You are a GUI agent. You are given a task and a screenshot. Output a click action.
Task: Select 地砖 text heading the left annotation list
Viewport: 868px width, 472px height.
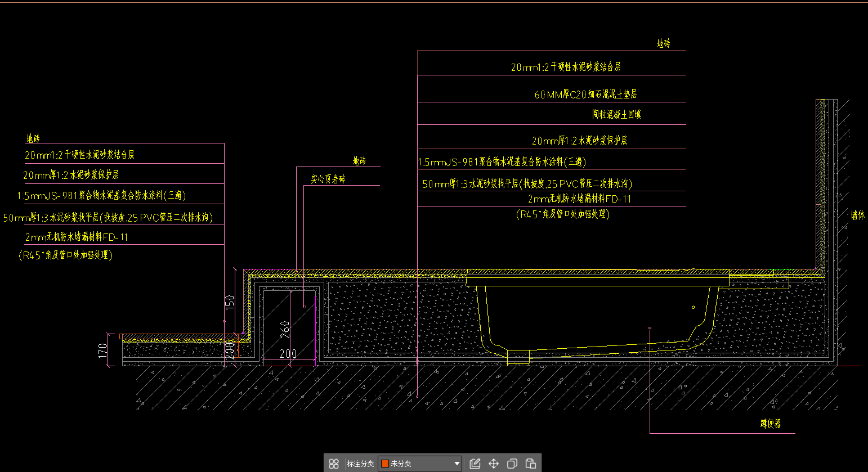(x=33, y=138)
